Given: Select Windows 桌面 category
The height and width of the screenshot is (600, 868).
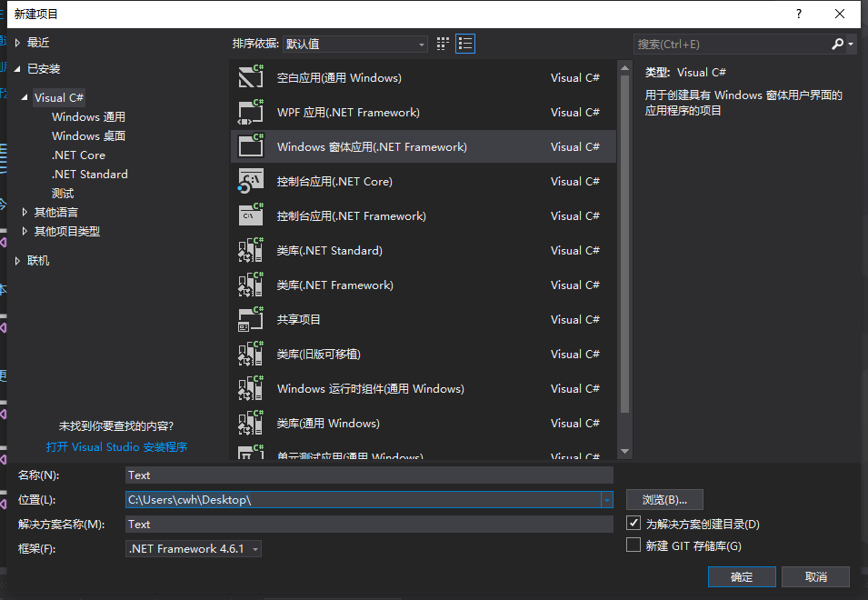Looking at the screenshot, I should [x=88, y=136].
